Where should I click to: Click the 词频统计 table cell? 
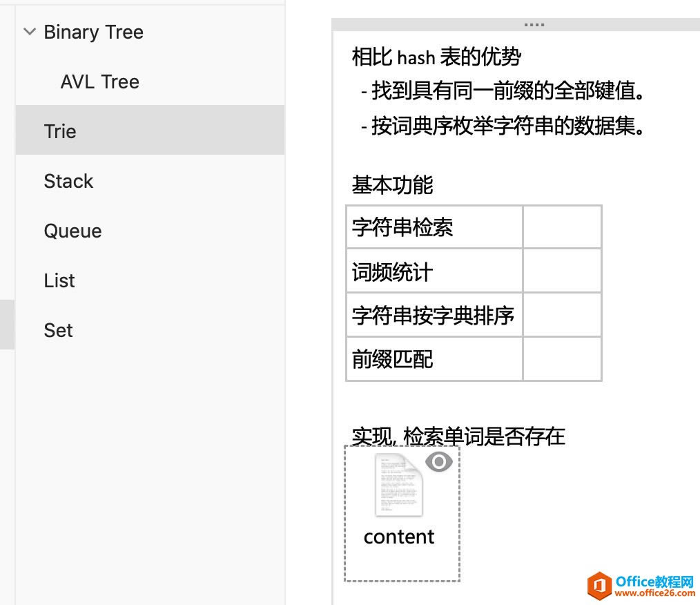click(434, 271)
